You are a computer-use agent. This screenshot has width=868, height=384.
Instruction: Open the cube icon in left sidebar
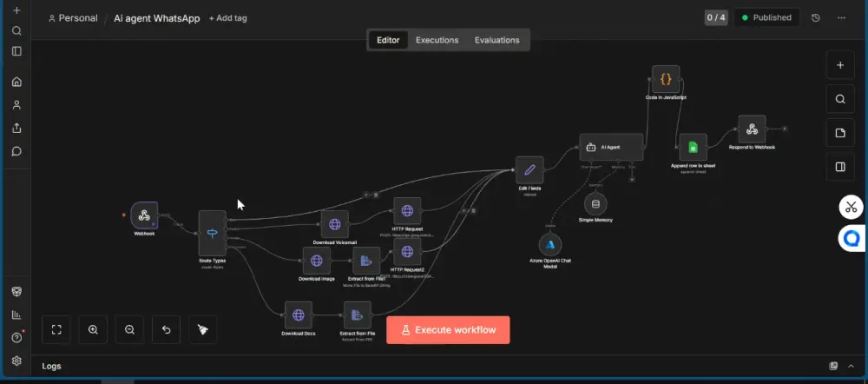pyautogui.click(x=16, y=291)
